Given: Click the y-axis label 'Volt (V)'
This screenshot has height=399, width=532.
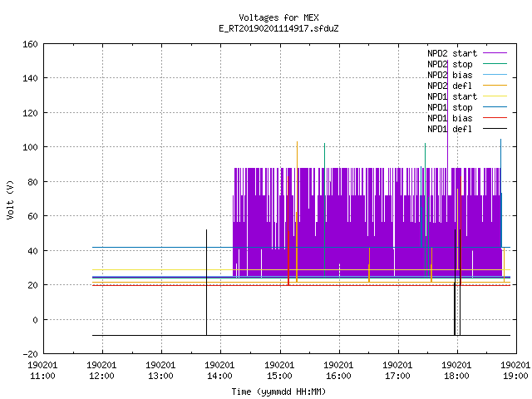Looking at the screenshot, I should pyautogui.click(x=11, y=199).
